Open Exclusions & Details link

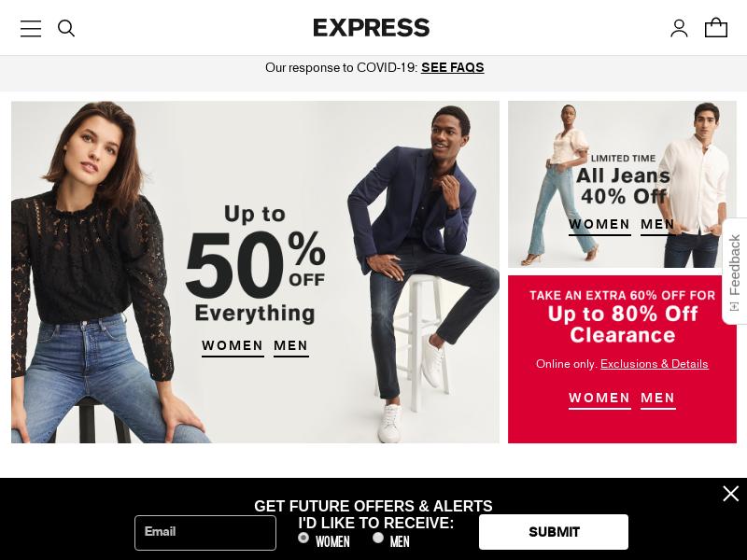655,364
